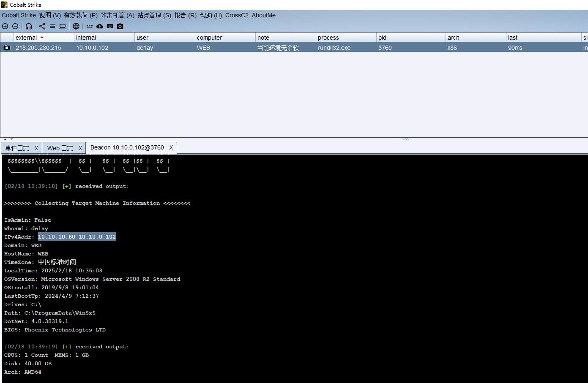Collapse the session pane with the small up arrow
This screenshot has width=588, height=383.
click(5, 139)
